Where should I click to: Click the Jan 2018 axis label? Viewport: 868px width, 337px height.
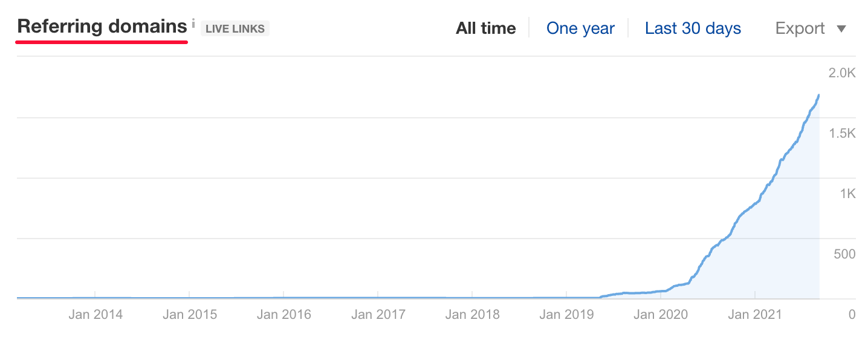pyautogui.click(x=473, y=315)
